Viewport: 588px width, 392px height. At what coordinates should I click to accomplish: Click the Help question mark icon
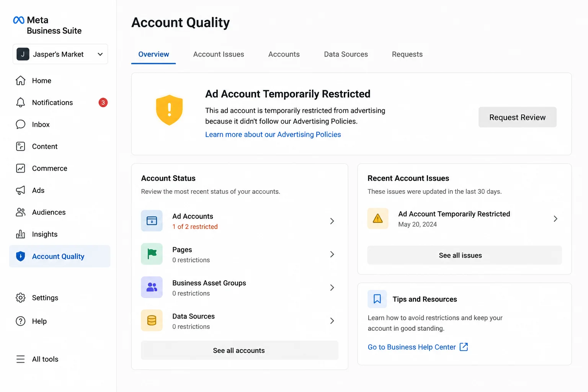click(x=21, y=321)
